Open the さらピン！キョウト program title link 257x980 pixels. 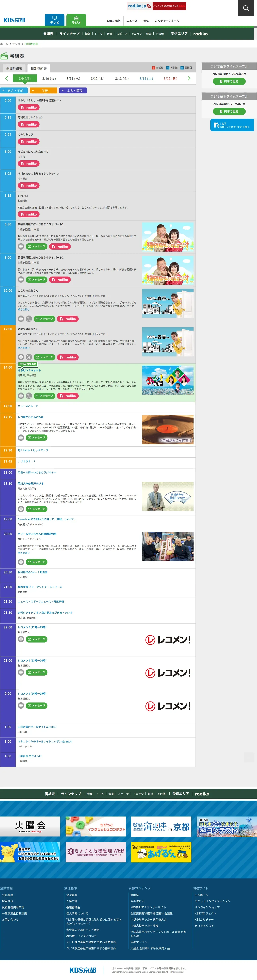pos(29,371)
